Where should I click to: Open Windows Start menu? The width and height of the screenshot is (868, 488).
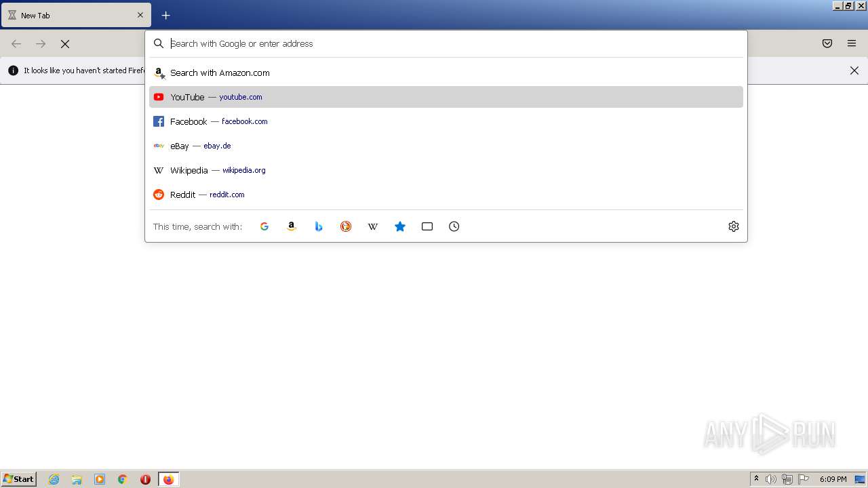(19, 479)
